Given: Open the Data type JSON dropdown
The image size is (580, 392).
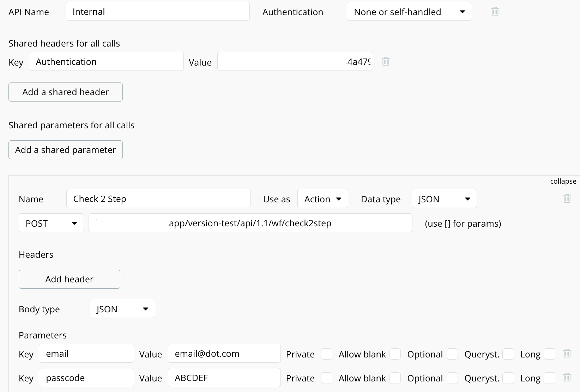Looking at the screenshot, I should [x=444, y=199].
